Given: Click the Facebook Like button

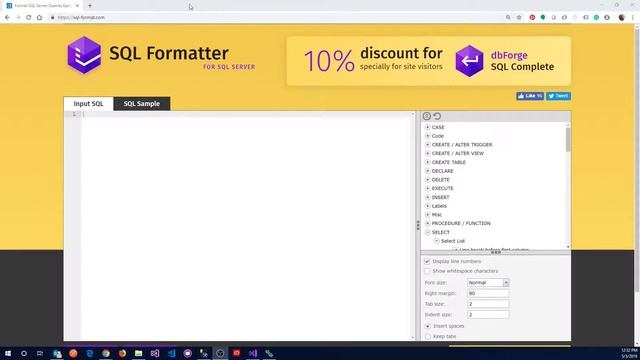Looking at the screenshot, I should pyautogui.click(x=530, y=96).
